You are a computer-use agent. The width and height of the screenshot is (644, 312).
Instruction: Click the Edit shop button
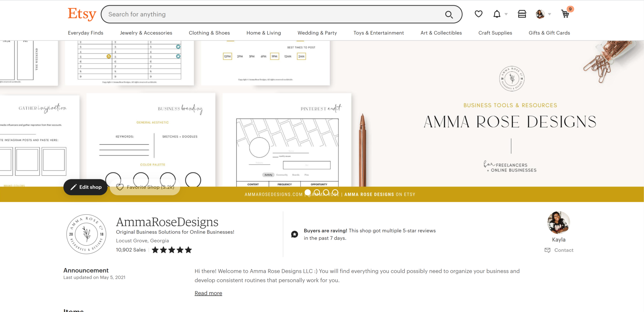click(x=85, y=187)
